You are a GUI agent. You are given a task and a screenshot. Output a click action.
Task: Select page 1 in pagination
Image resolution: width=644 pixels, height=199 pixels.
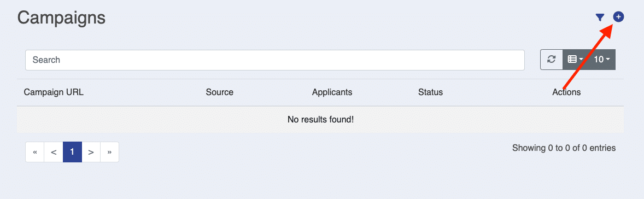point(72,152)
